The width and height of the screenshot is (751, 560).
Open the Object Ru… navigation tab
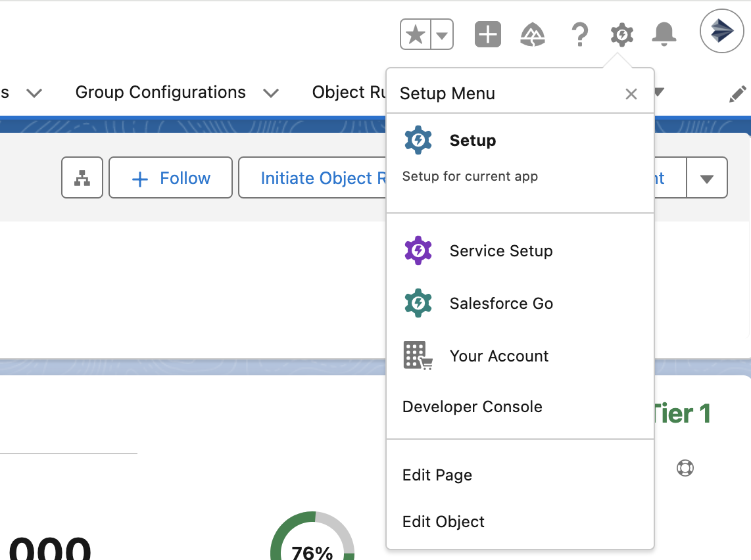click(349, 92)
